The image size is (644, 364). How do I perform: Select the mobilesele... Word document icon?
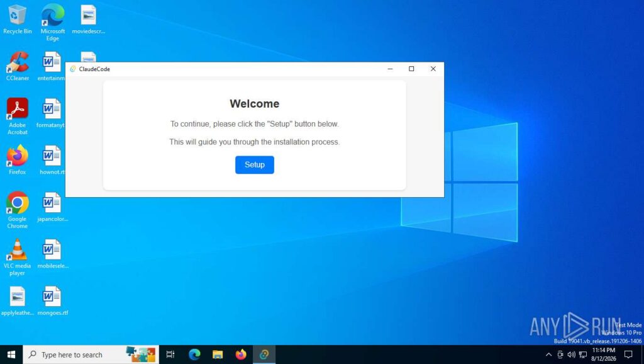click(52, 254)
